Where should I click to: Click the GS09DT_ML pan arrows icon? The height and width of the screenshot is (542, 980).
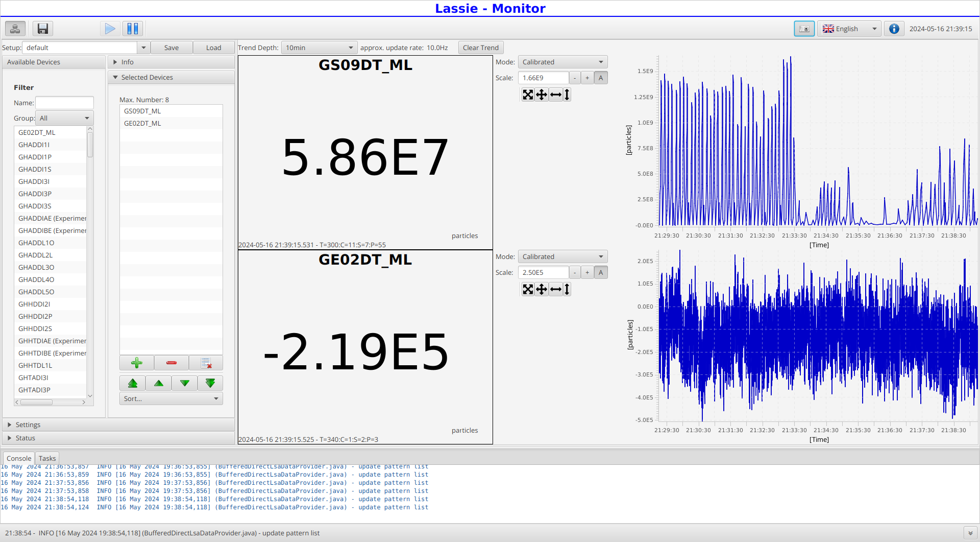click(x=542, y=95)
